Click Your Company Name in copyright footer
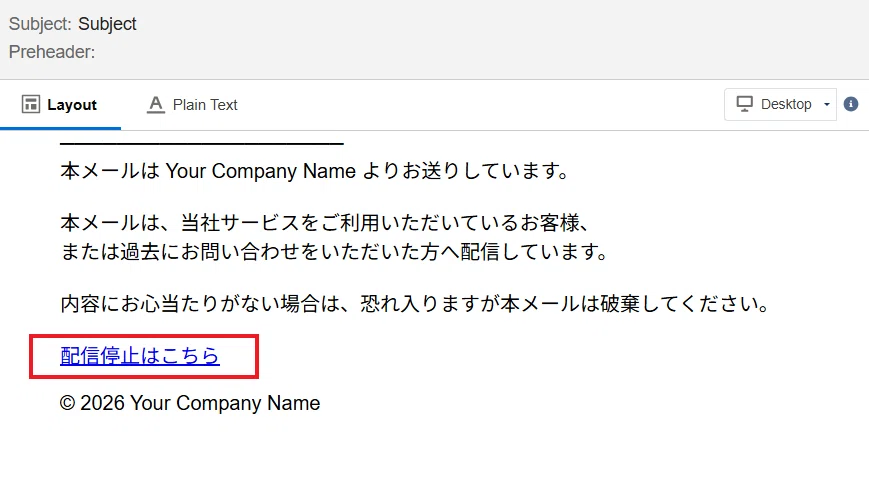869x479 pixels. click(225, 403)
